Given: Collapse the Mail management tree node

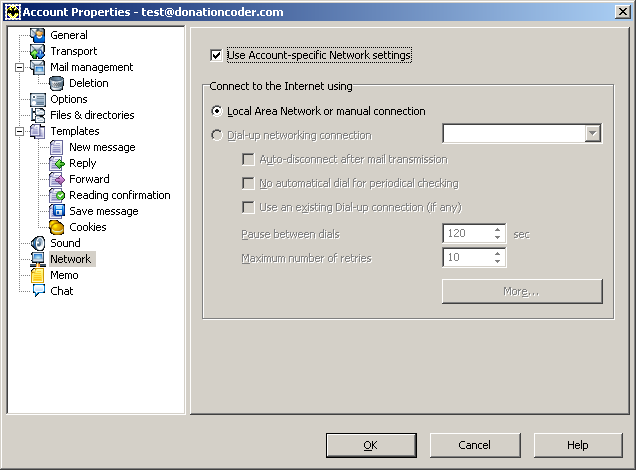Looking at the screenshot, I should coord(19,67).
